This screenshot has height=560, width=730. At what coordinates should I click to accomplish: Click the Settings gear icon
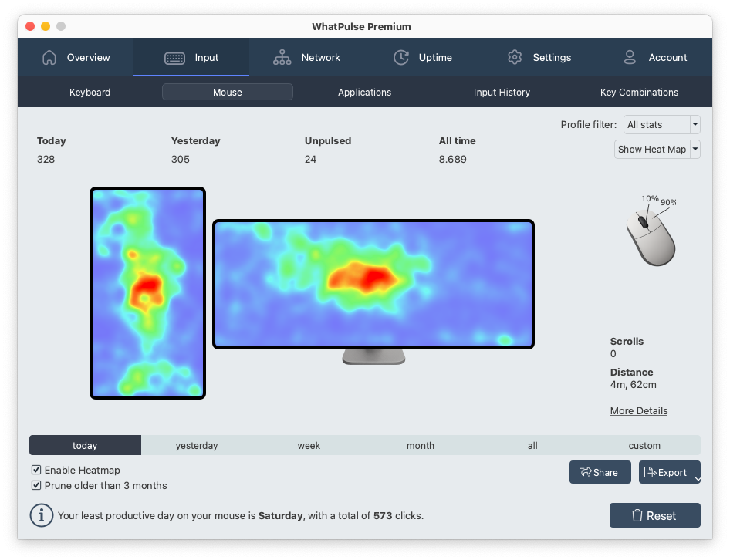click(515, 57)
